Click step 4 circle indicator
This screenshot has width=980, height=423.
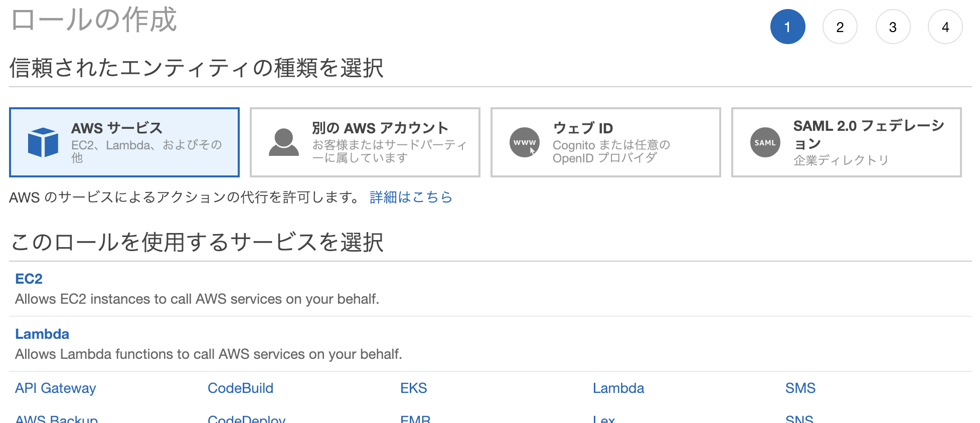945,27
